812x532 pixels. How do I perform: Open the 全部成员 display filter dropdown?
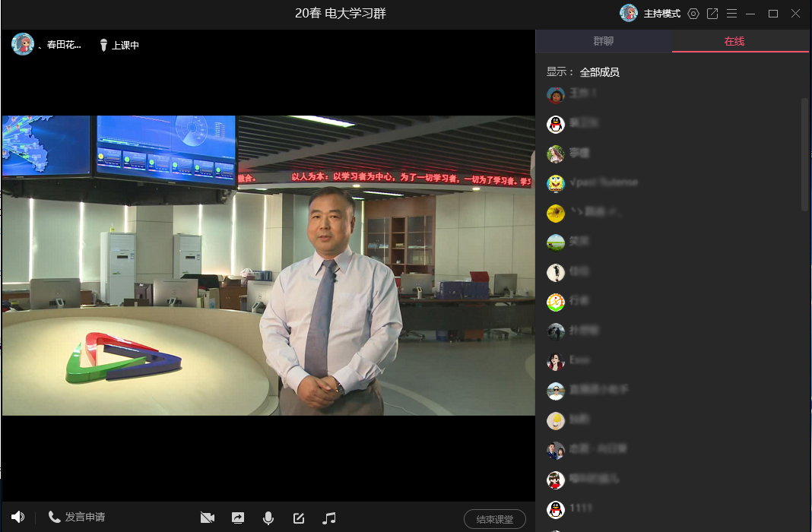point(599,72)
